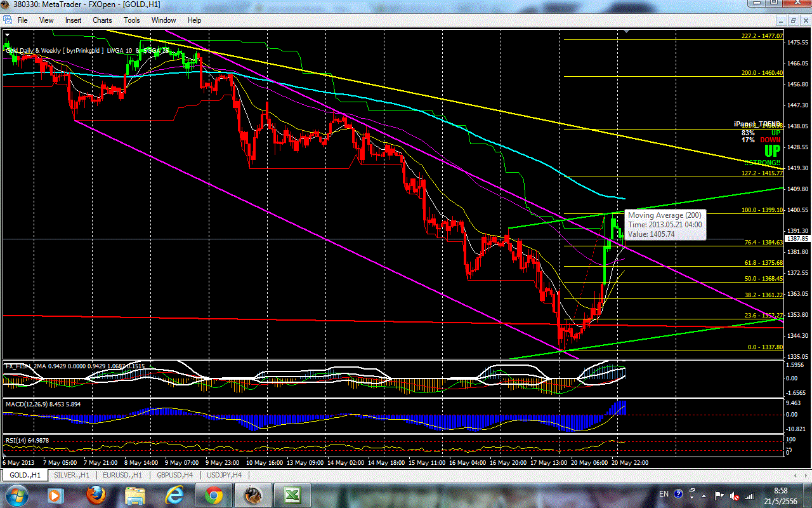This screenshot has height=508, width=812.
Task: Open Windows Explorer folder from taskbar
Action: coord(135,495)
